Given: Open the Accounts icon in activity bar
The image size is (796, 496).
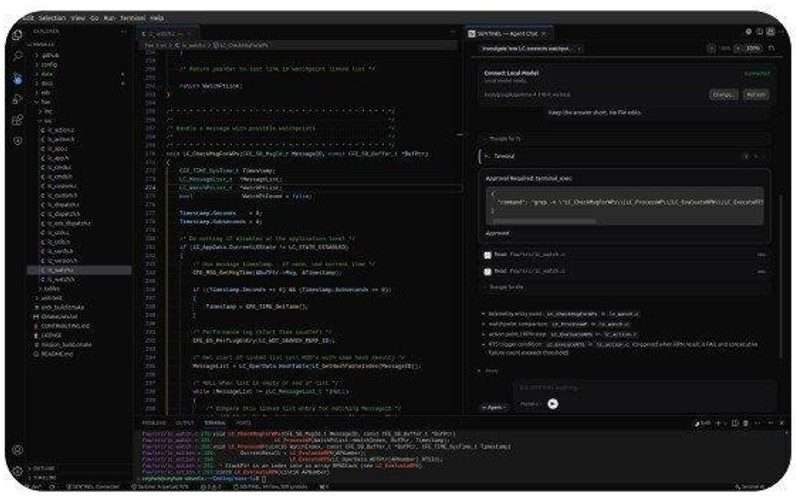Looking at the screenshot, I should point(18,450).
